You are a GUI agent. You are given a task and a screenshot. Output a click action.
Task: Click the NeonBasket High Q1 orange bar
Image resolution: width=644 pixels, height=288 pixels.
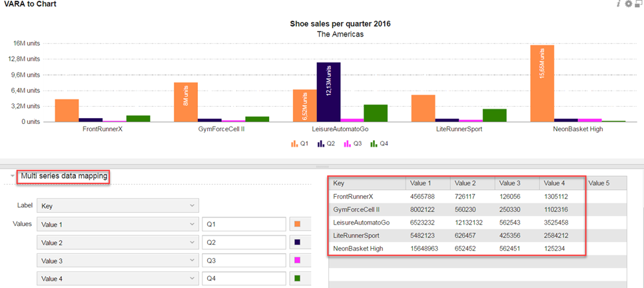(x=542, y=83)
